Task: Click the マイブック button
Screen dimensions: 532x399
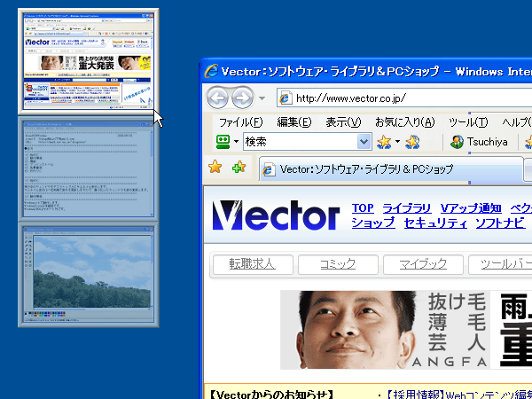Action: coord(423,264)
